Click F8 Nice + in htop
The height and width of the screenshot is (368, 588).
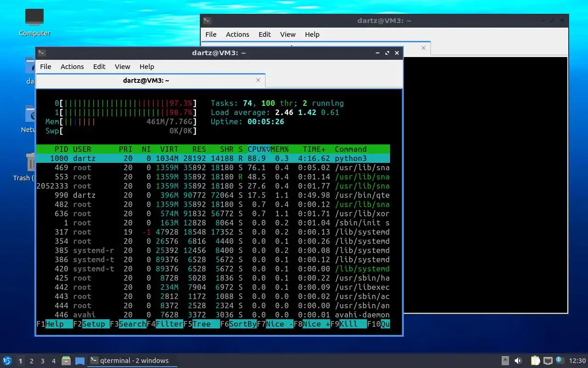[x=312, y=324]
